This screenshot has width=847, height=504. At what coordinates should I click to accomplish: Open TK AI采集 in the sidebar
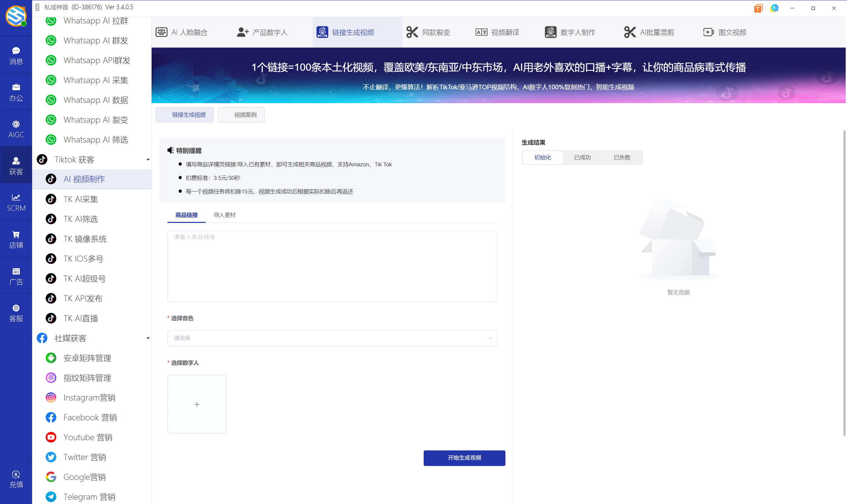click(x=81, y=199)
